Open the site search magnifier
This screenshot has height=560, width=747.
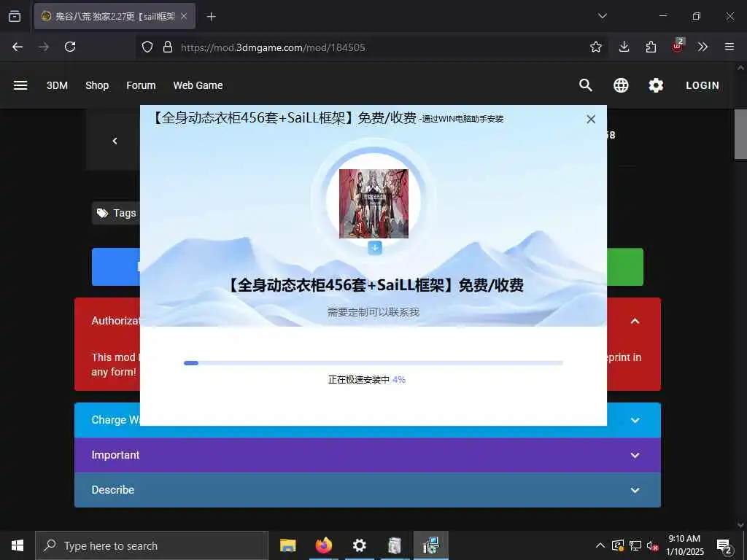click(x=586, y=85)
